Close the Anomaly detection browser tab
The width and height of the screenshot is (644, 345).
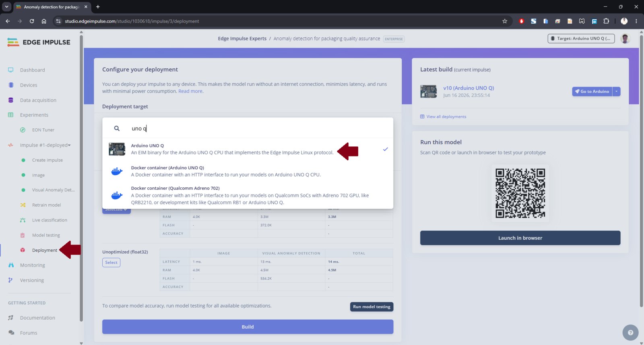coord(86,7)
